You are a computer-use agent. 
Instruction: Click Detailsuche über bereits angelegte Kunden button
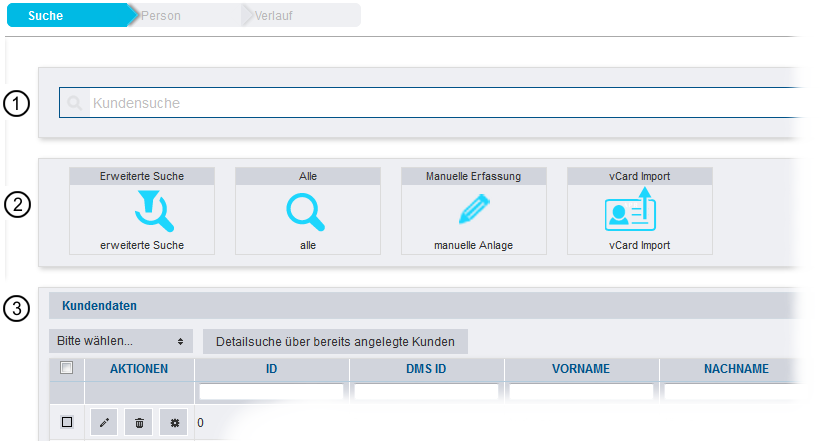pyautogui.click(x=335, y=342)
